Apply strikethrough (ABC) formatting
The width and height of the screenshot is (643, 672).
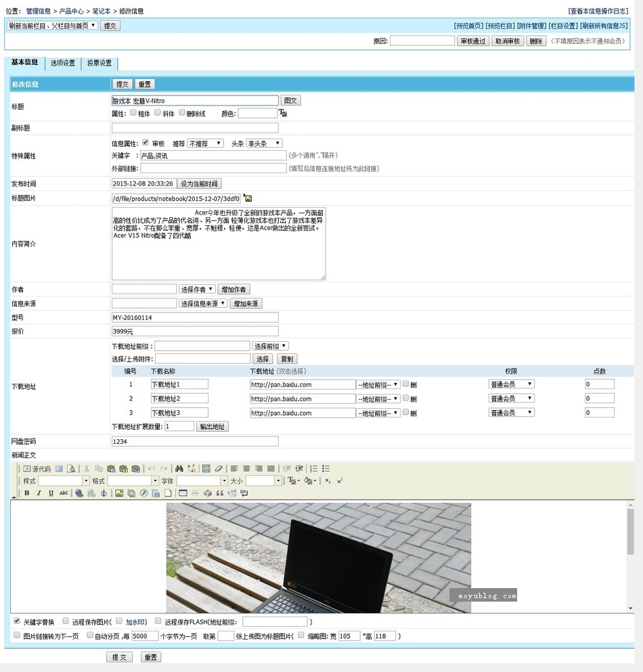(x=64, y=493)
